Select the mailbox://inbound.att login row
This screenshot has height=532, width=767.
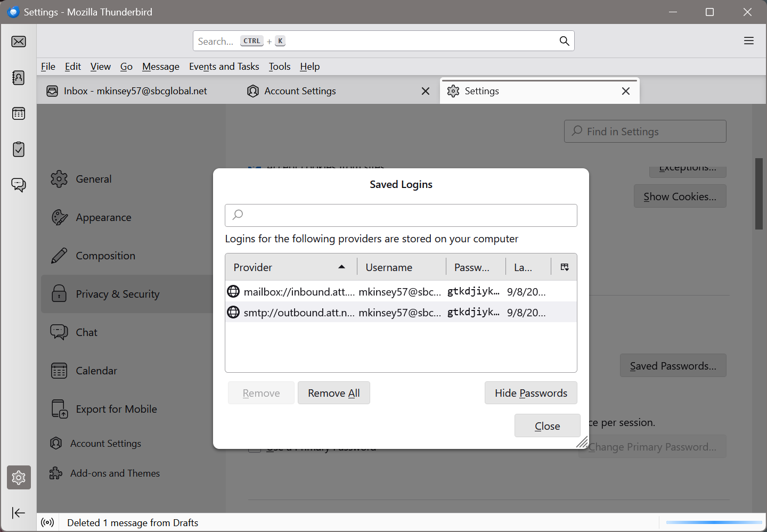[401, 291]
